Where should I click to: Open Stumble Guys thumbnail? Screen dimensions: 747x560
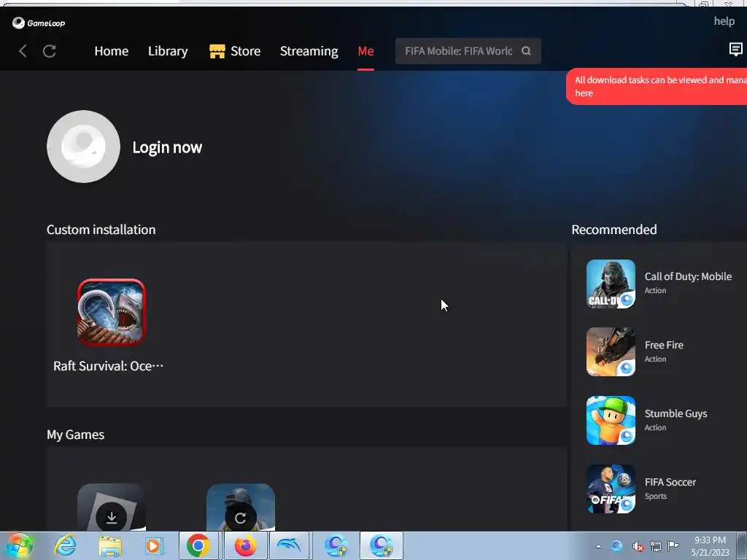click(x=611, y=421)
